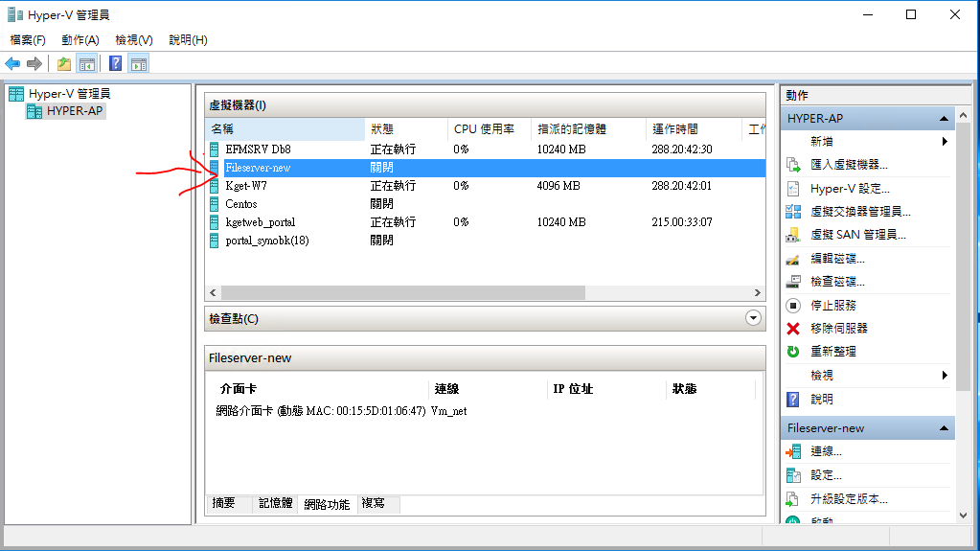Click the Hyper-V 設定 icon

click(793, 188)
